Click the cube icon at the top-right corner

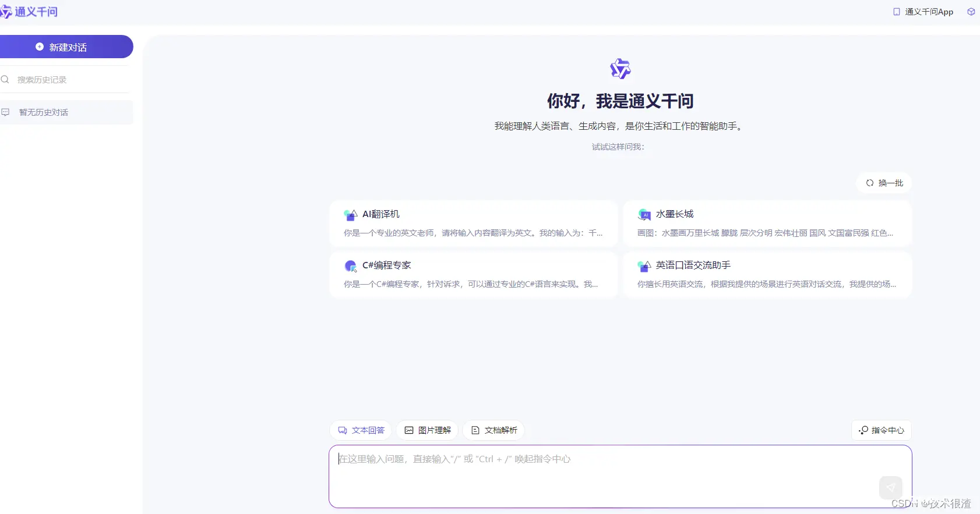971,12
